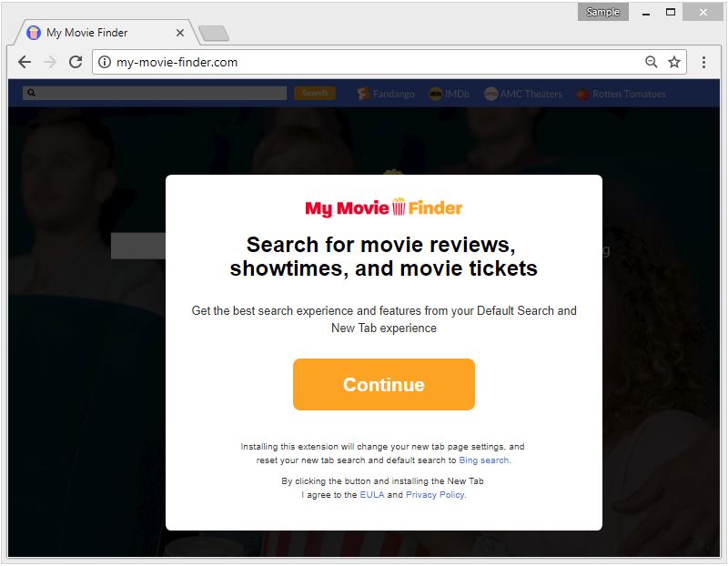Close the My Movie Finder tab

[180, 33]
